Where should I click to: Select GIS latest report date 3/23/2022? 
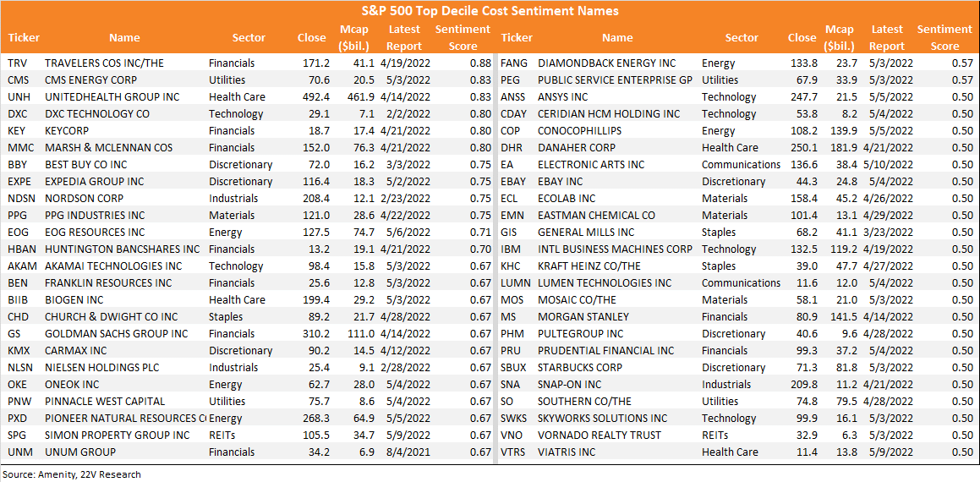tap(889, 232)
